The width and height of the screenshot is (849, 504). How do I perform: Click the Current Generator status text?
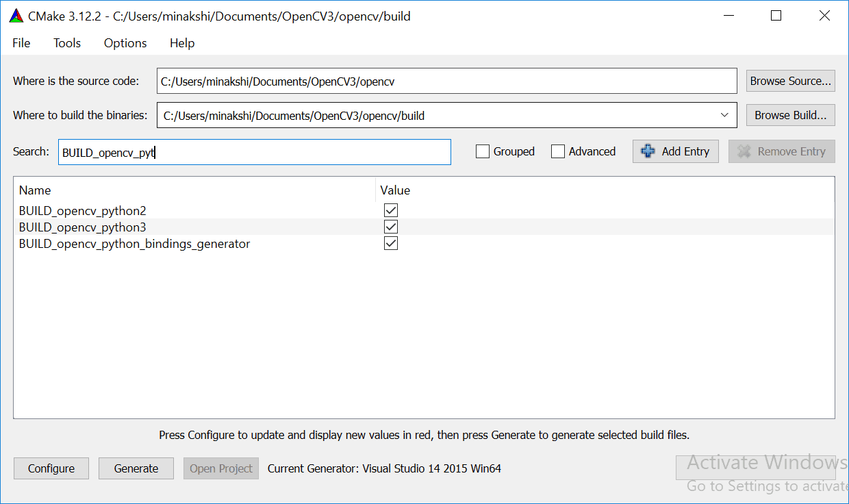384,468
